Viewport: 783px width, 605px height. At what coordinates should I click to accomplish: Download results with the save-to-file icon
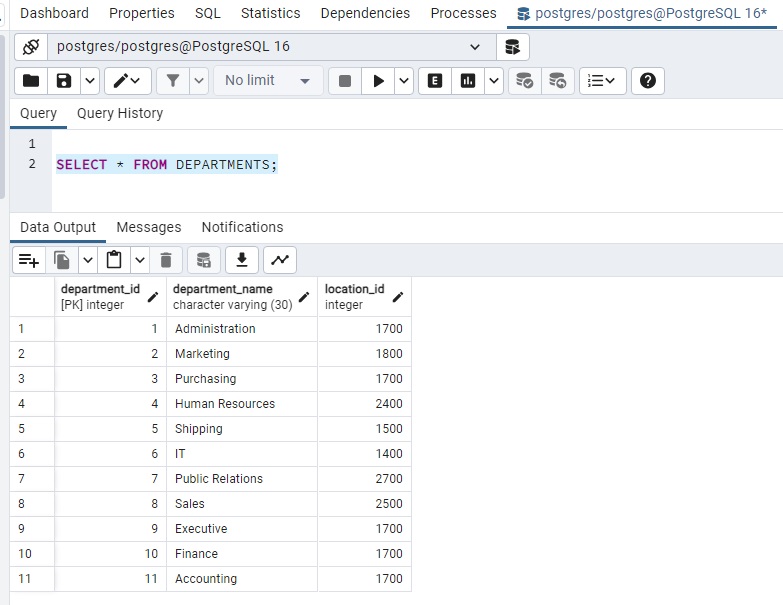(x=241, y=261)
